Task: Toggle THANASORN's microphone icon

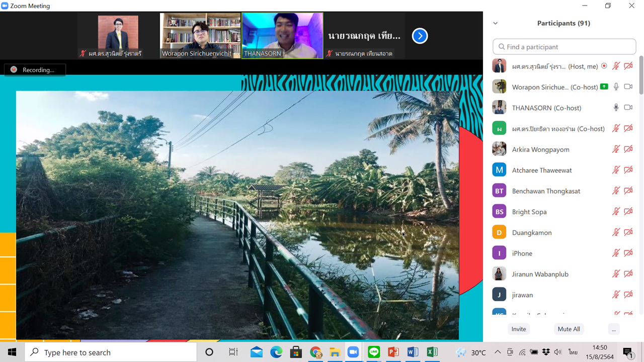Action: (616, 108)
